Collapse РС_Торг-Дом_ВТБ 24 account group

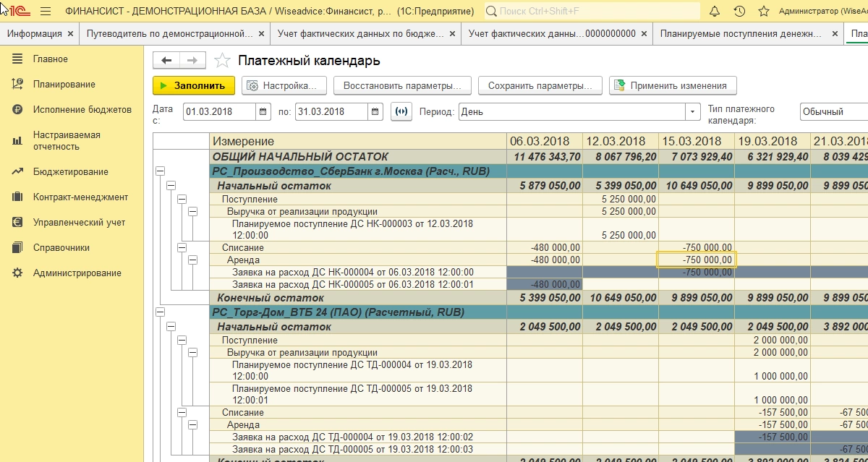point(161,312)
